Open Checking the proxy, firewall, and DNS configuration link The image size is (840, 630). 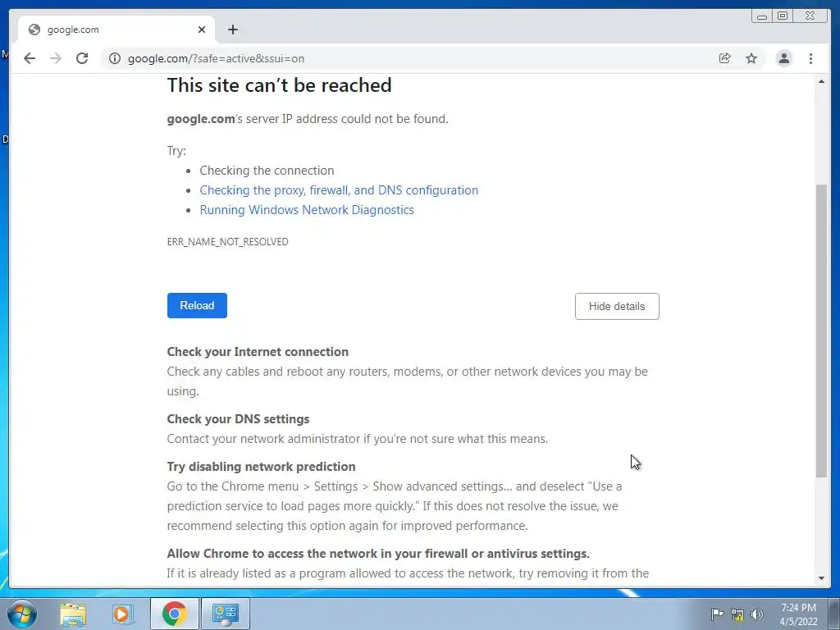point(339,190)
